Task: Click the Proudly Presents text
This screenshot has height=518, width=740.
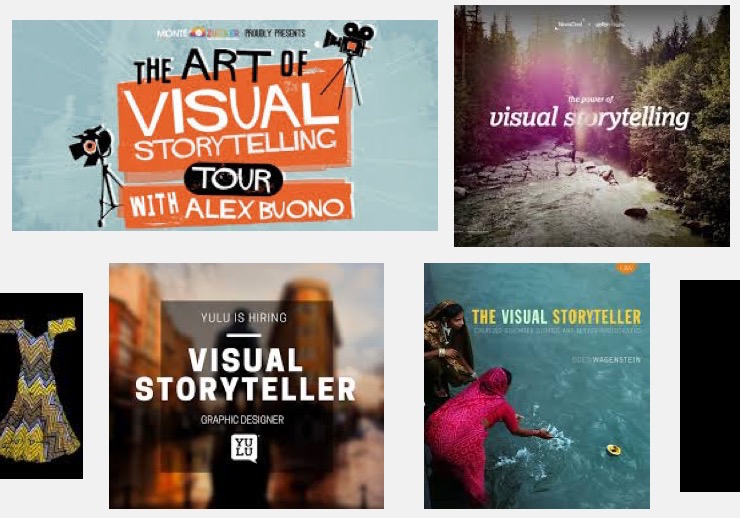Action: point(275,33)
